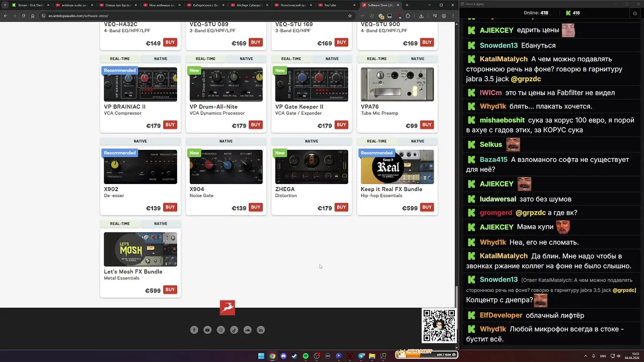Click the QR code overlay
This screenshot has width=644, height=362.
tap(439, 325)
